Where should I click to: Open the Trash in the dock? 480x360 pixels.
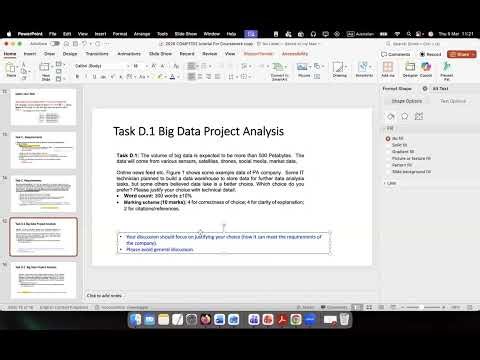[344, 320]
